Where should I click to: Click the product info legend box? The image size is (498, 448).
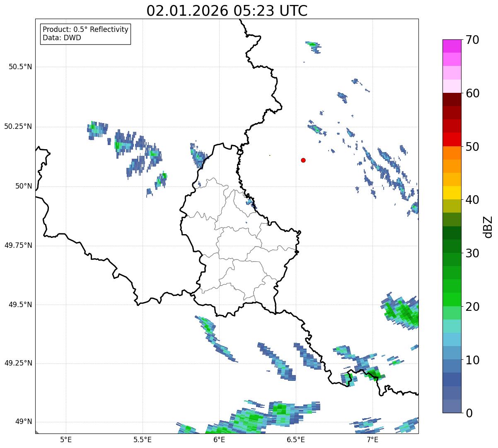coord(85,34)
